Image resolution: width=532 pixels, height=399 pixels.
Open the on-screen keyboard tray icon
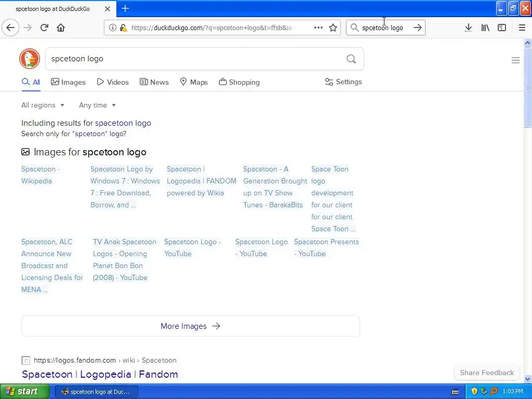click(x=455, y=392)
